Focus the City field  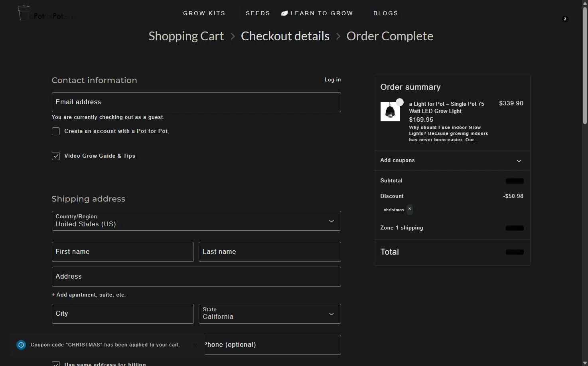[x=123, y=314]
